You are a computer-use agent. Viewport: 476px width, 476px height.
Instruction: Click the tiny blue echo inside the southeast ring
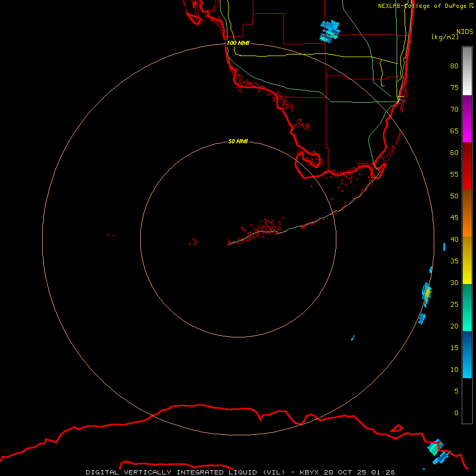[353, 338]
